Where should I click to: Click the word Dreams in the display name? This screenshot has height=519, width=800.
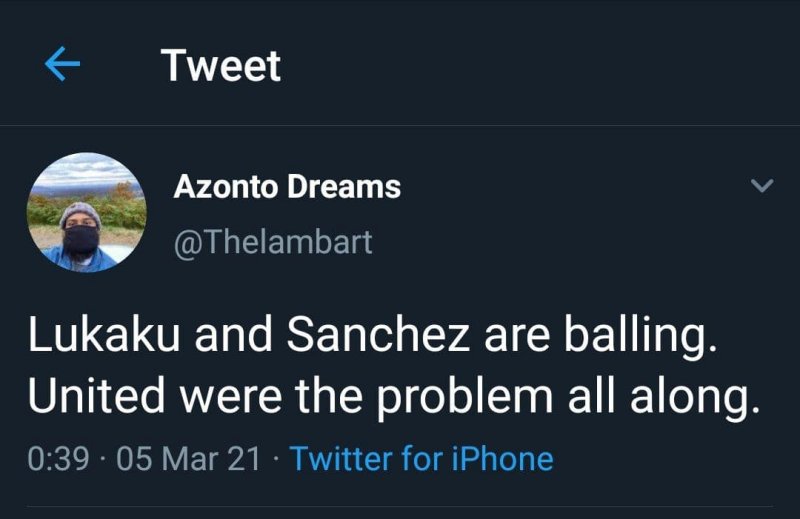352,186
